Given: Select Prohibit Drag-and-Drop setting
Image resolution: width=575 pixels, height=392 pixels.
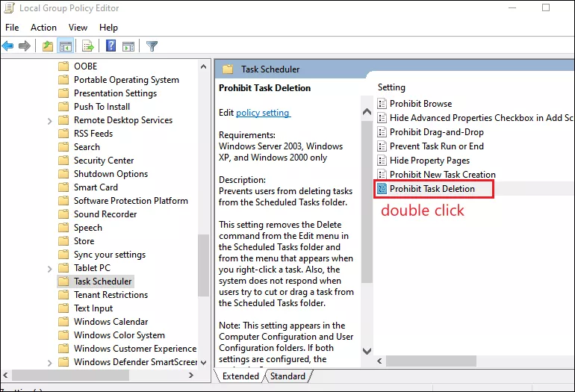Looking at the screenshot, I should 437,132.
